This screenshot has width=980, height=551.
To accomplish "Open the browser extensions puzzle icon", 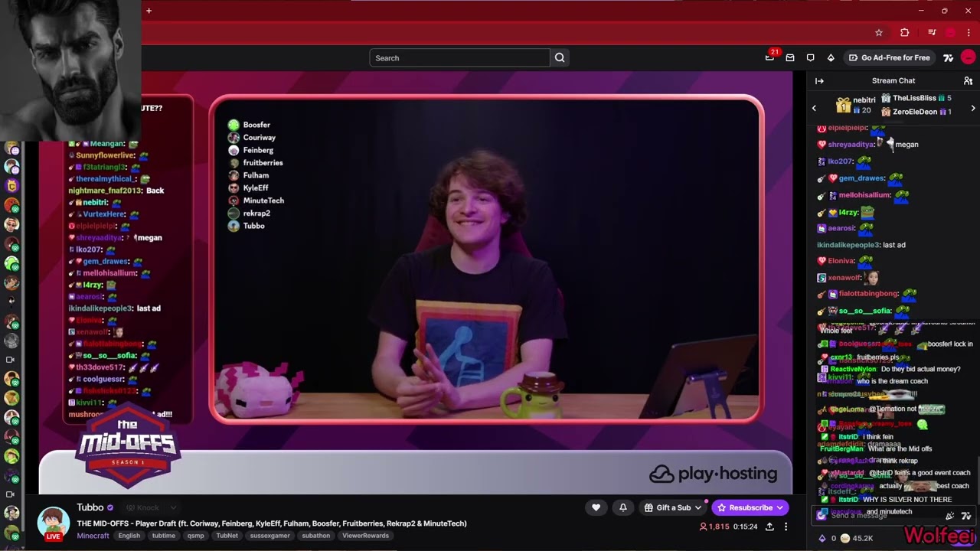I will pyautogui.click(x=904, y=33).
